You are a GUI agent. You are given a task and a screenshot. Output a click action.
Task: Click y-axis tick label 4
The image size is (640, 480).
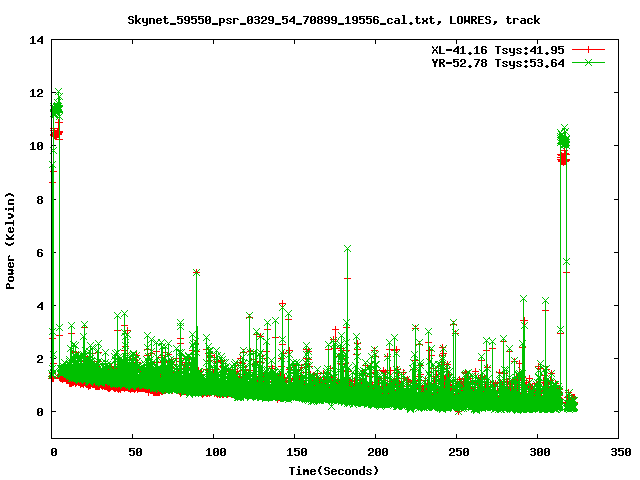click(x=40, y=306)
